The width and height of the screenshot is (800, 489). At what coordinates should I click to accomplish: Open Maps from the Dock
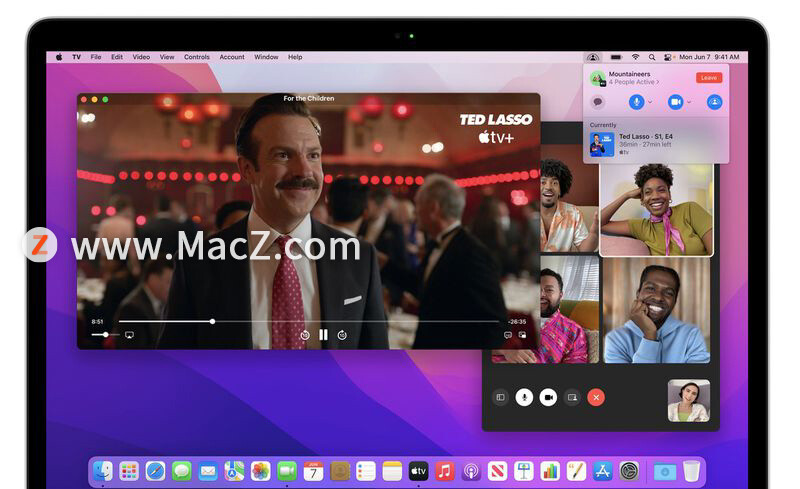click(234, 471)
